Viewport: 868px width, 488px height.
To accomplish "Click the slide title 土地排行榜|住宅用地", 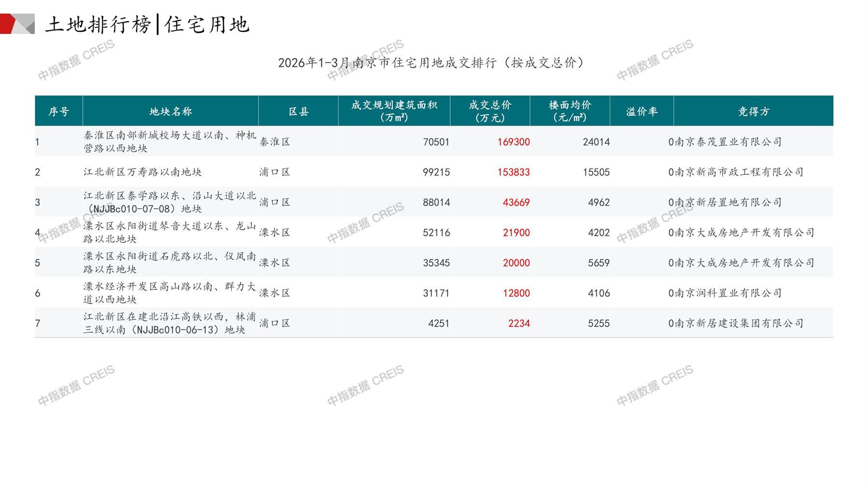I will 147,24.
